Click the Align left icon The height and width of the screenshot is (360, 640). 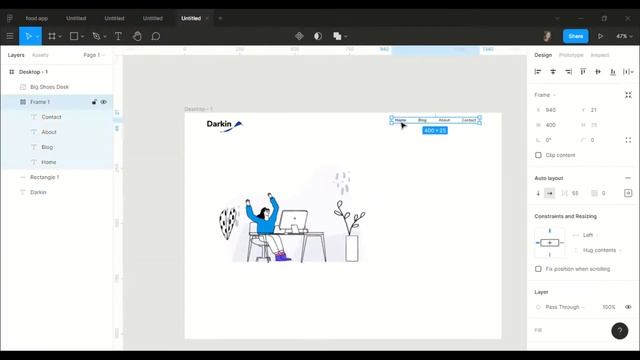click(x=538, y=72)
